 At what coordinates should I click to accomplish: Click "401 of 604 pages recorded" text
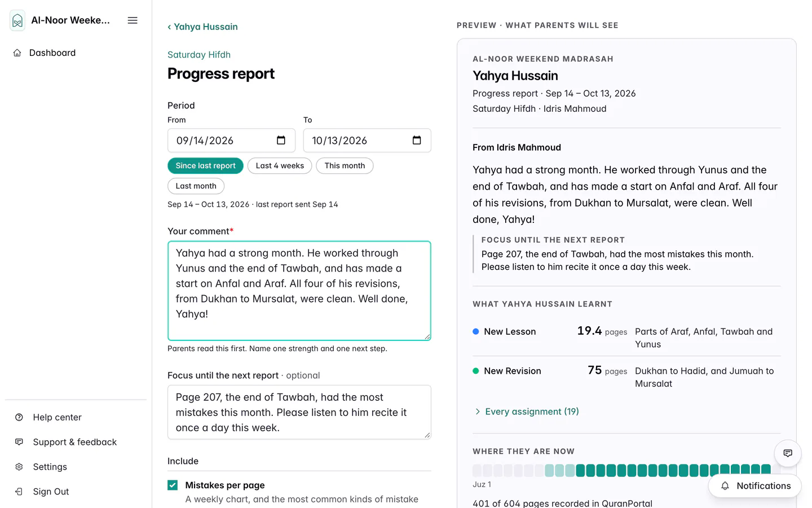562,503
